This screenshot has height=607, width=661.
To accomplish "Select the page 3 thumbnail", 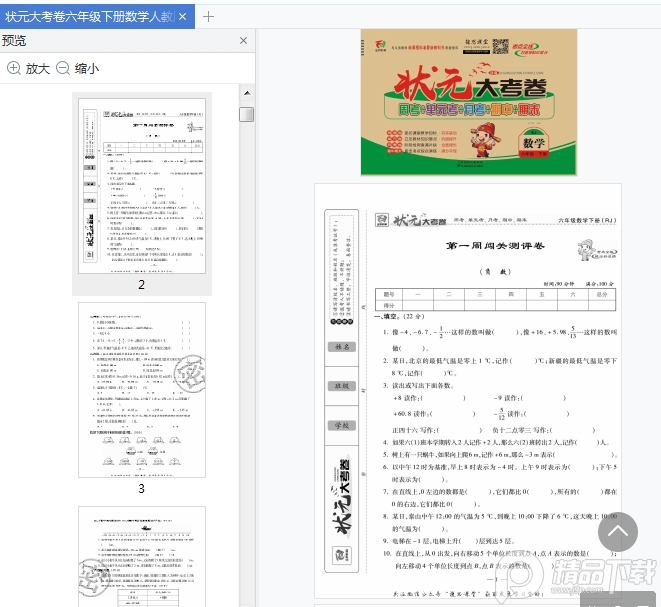I will tap(142, 390).
